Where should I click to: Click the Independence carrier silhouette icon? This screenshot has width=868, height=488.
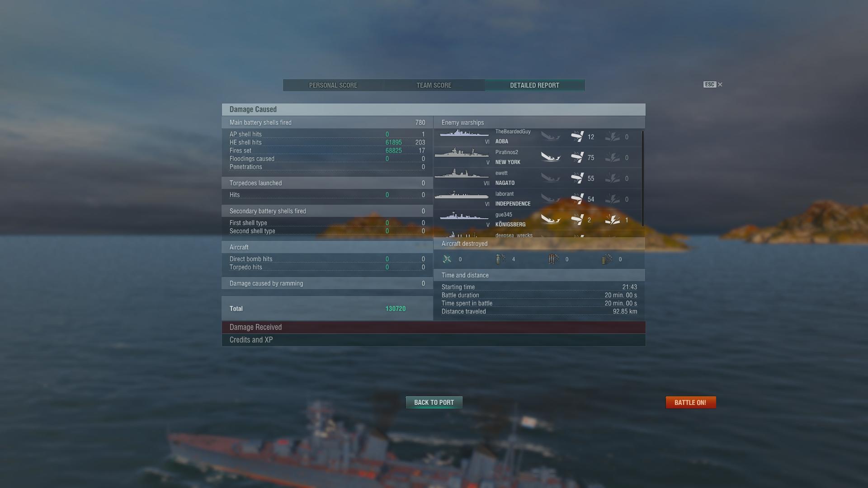(462, 195)
